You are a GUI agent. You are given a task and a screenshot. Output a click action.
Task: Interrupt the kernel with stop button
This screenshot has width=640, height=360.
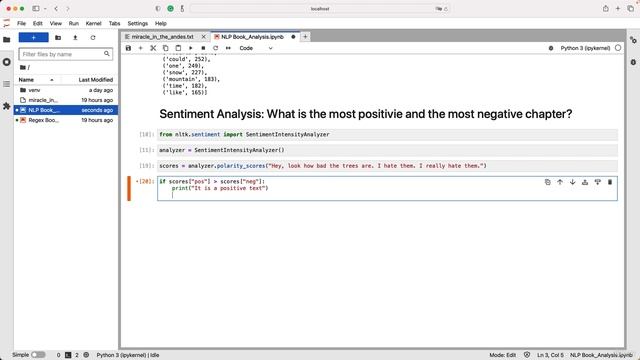(x=203, y=48)
